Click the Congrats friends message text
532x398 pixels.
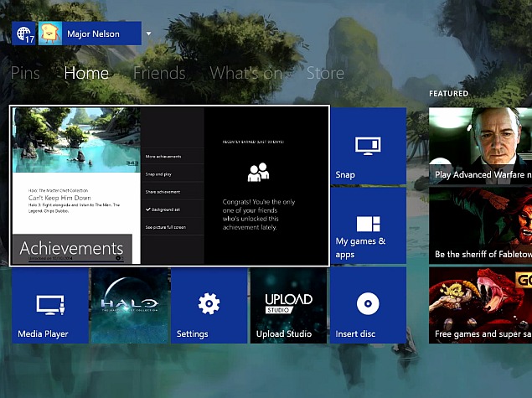[x=259, y=215]
